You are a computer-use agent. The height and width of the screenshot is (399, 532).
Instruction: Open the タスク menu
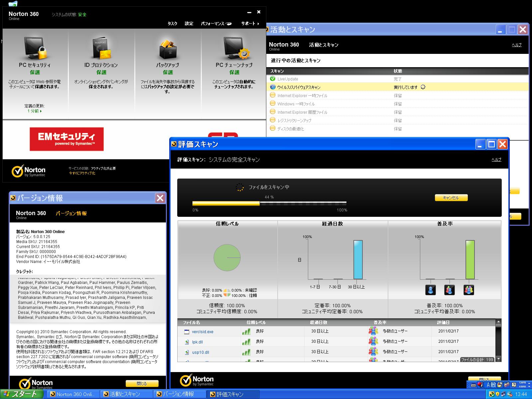172,24
